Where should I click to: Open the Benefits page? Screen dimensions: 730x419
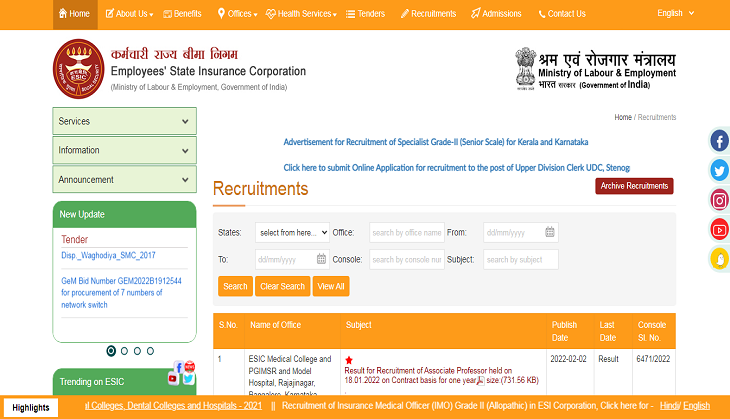click(x=182, y=14)
